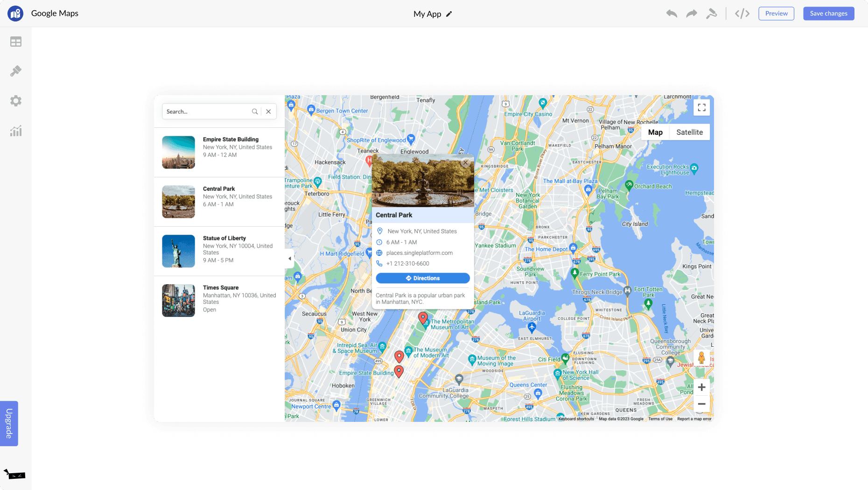Image resolution: width=868 pixels, height=490 pixels.
Task: Click Intrepid Sea, Air & Space Museum pin
Action: [x=382, y=346]
